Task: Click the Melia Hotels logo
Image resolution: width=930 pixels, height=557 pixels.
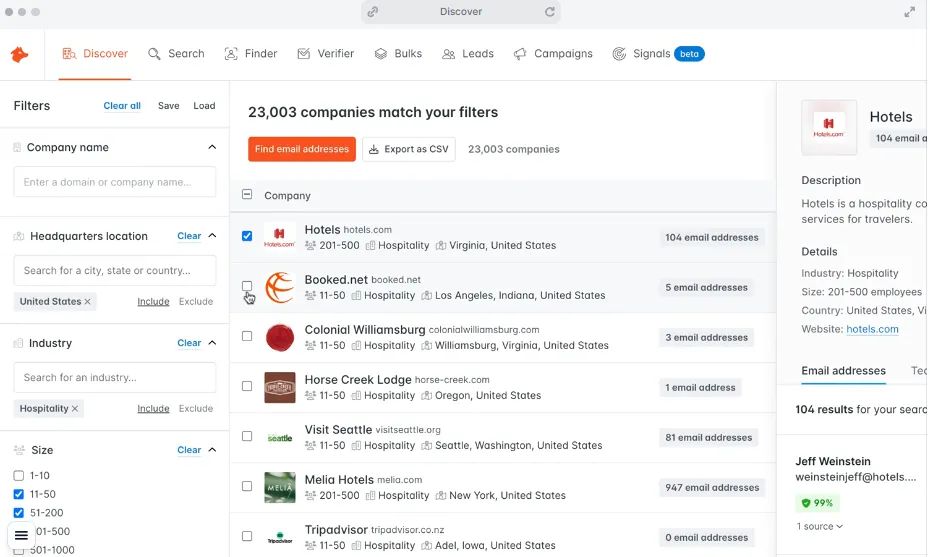Action: pos(279,488)
